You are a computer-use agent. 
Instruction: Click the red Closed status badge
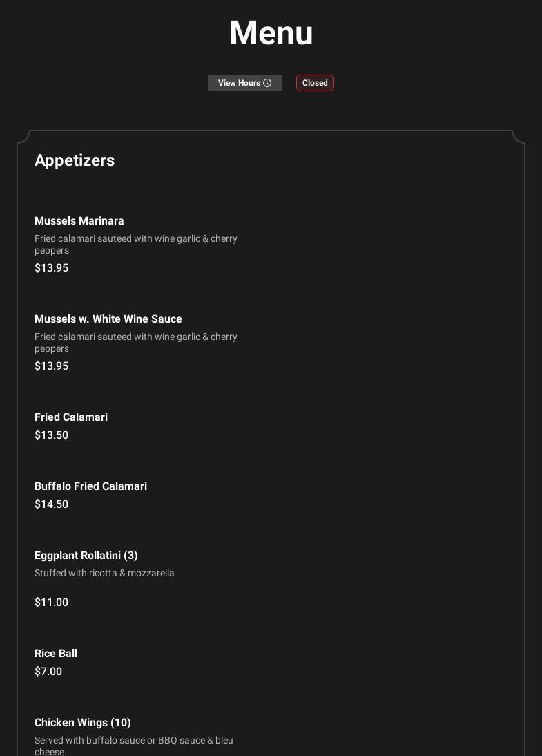point(315,83)
